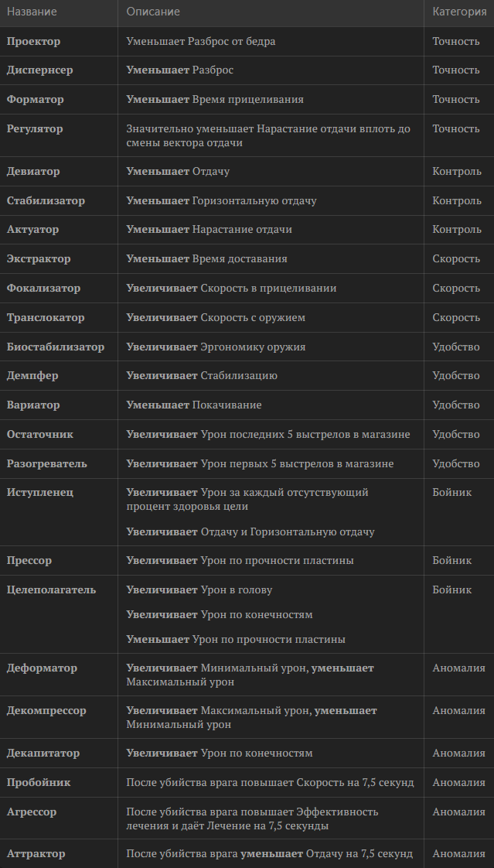Select the Декомпрессор name cell

pyautogui.click(x=46, y=711)
